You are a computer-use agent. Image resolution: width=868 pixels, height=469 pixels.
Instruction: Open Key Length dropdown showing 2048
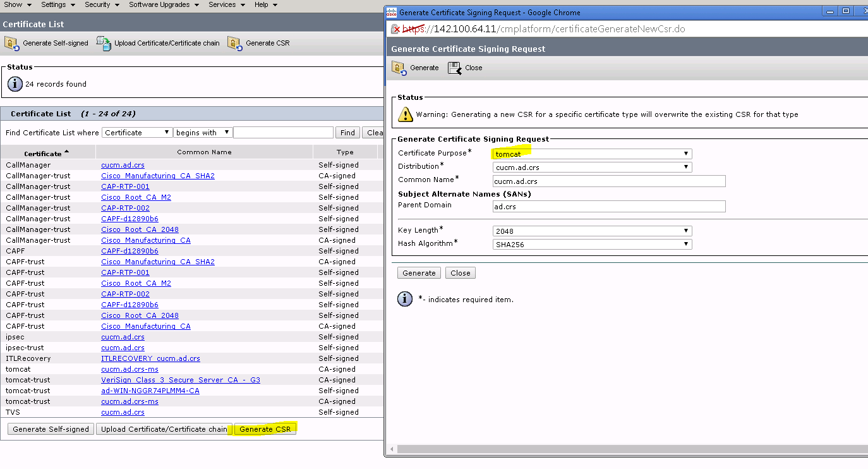(592, 231)
